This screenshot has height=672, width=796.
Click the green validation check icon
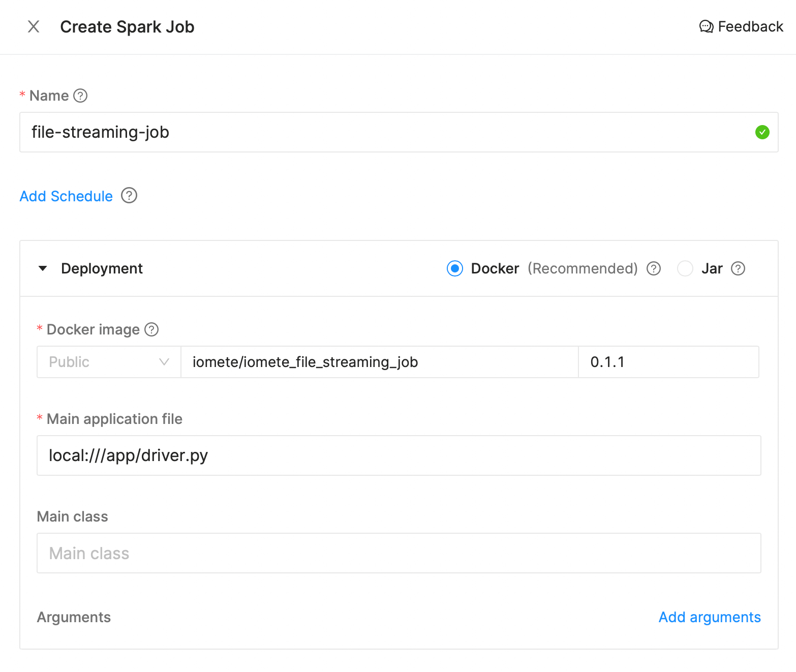coord(762,132)
